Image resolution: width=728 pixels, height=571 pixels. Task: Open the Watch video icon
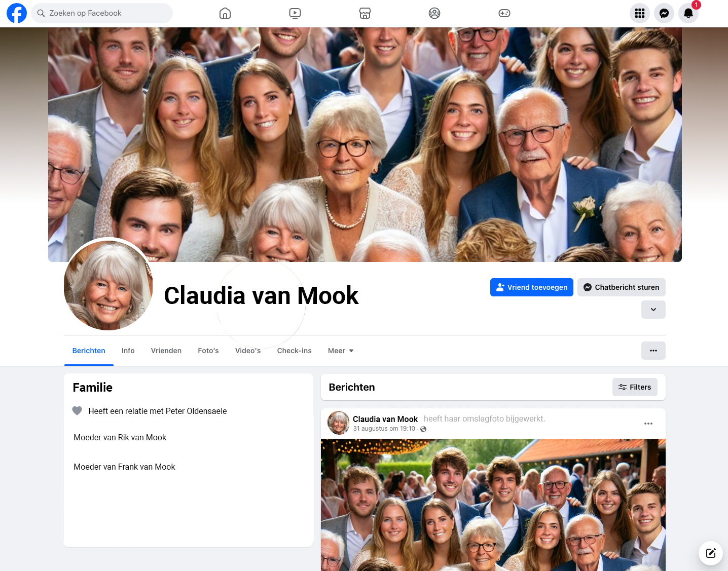pyautogui.click(x=295, y=13)
